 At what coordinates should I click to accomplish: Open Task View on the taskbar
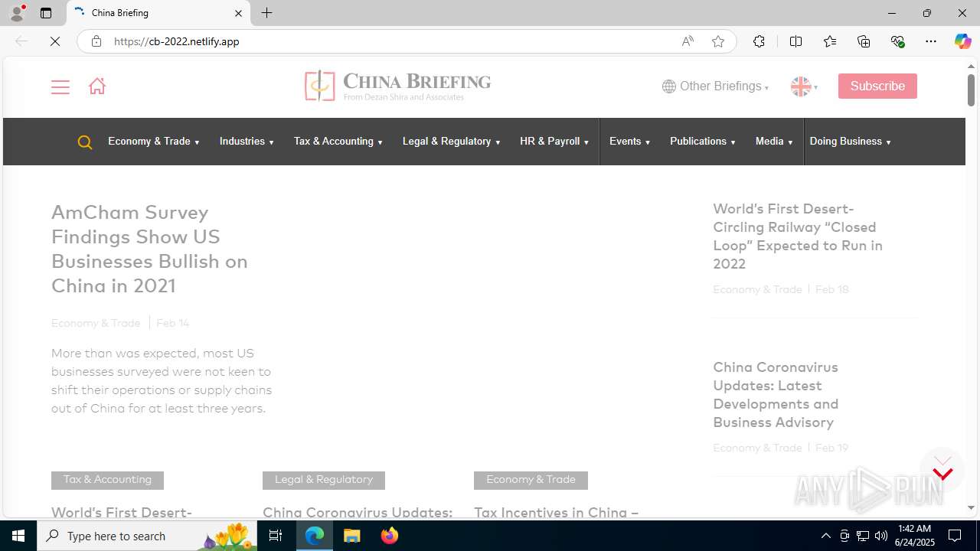point(276,536)
